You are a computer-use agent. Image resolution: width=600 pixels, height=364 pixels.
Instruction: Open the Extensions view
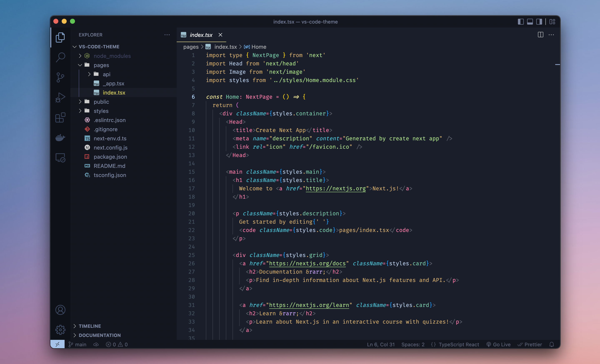click(x=60, y=118)
